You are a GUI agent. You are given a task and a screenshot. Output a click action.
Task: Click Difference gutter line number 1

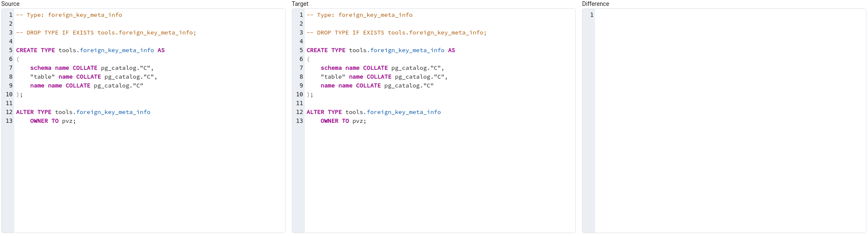(592, 15)
